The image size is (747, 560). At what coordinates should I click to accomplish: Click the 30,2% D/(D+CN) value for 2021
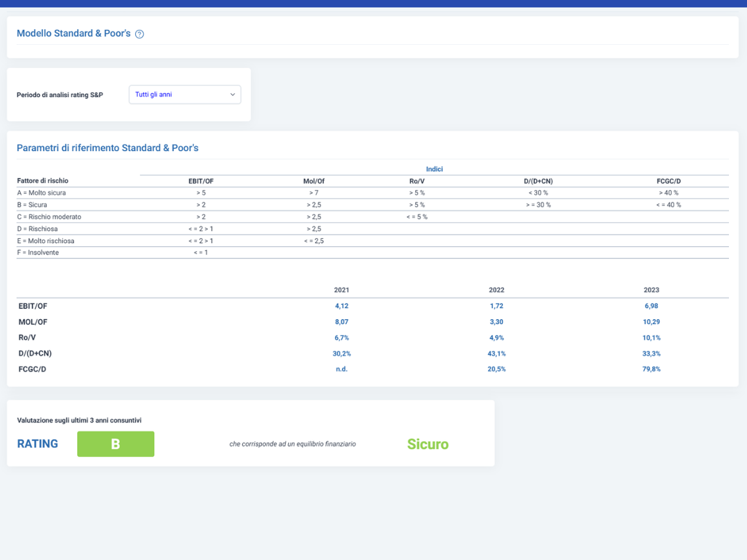(x=342, y=353)
